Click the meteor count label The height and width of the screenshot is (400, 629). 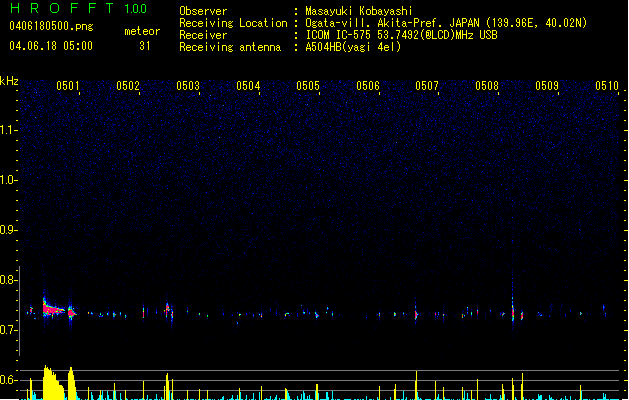142,31
